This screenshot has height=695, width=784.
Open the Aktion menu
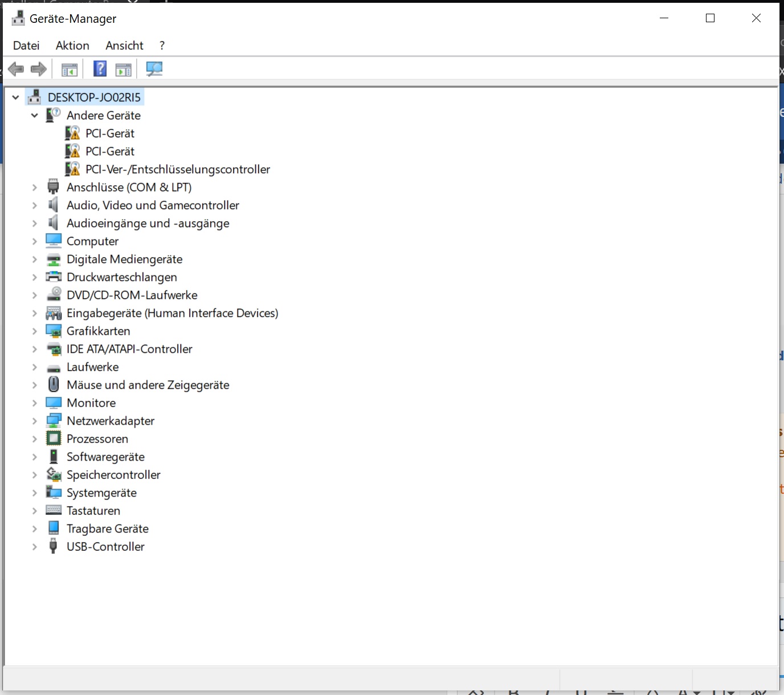(72, 46)
